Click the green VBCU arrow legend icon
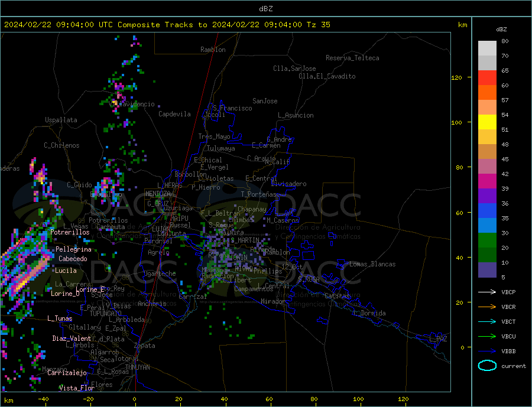The height and width of the screenshot is (407, 532). point(487,337)
